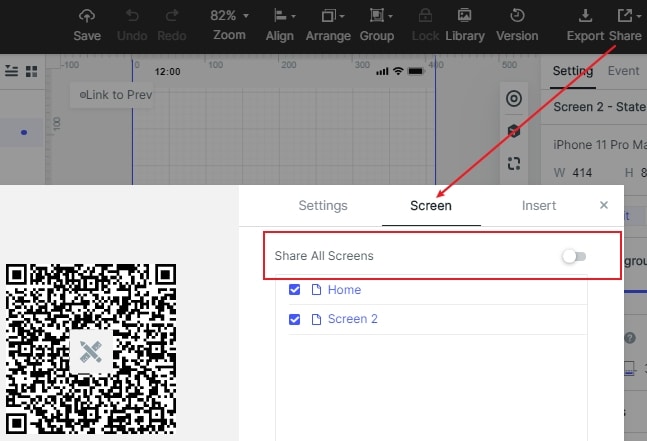Screen dimensions: 647x441
Task: Open Version history icon
Action: click(517, 16)
